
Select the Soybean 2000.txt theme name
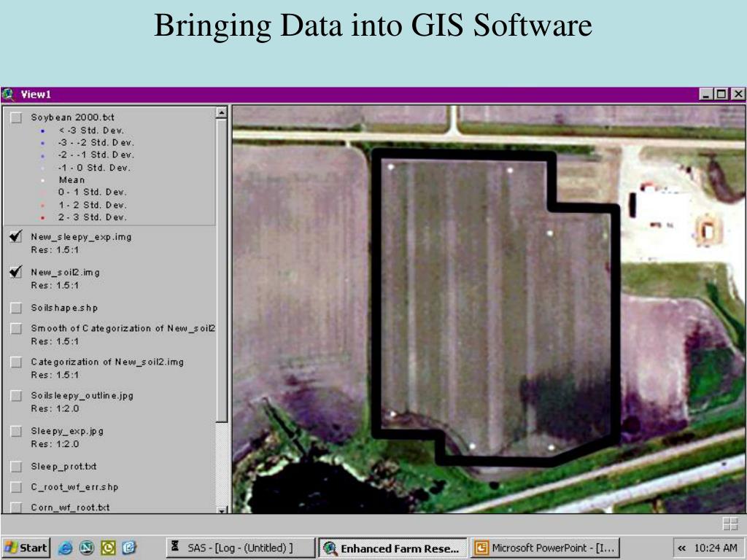(x=72, y=117)
